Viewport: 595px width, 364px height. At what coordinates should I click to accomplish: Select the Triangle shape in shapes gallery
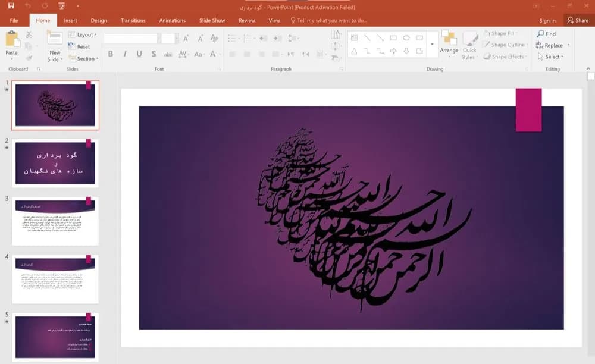pos(354,51)
